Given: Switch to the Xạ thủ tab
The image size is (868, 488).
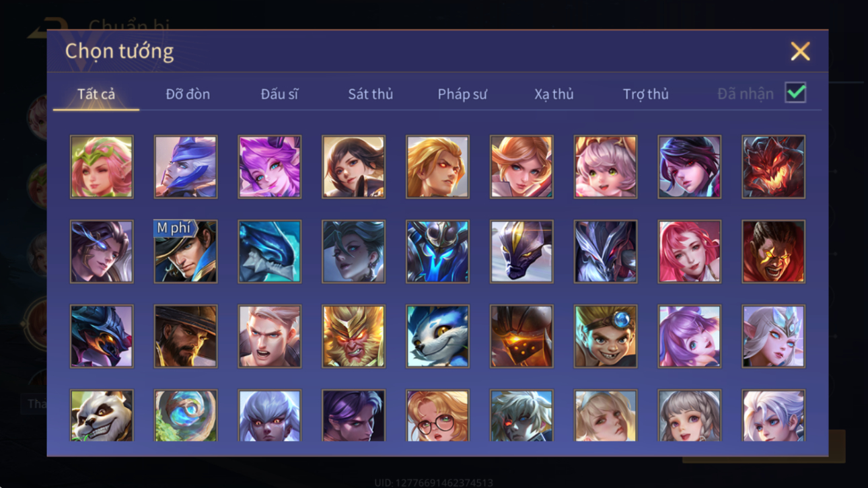Looking at the screenshot, I should click(x=554, y=94).
